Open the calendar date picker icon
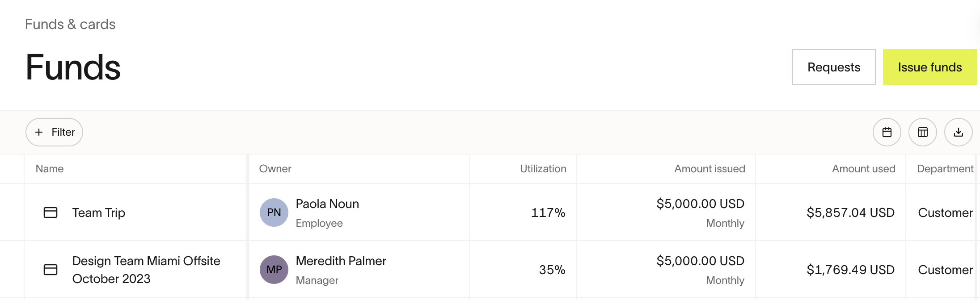980x300 pixels. [887, 132]
